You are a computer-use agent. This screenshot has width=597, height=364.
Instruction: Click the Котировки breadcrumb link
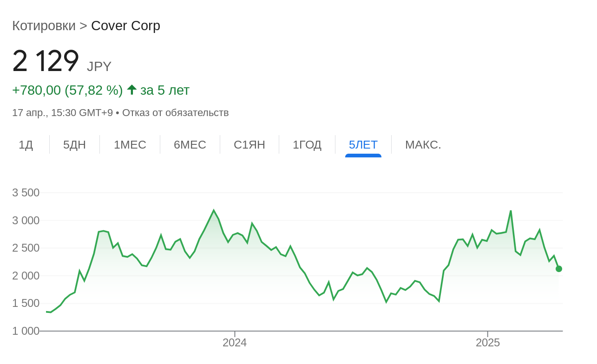pos(44,26)
